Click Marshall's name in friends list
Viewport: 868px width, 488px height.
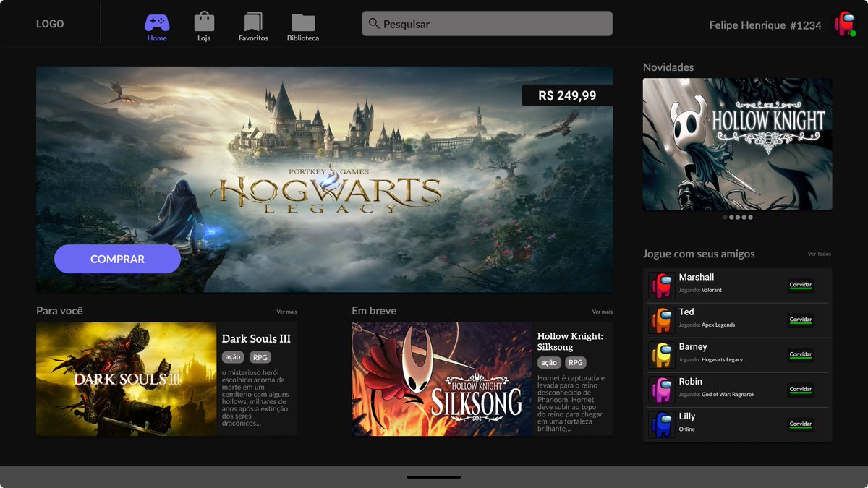click(x=697, y=277)
